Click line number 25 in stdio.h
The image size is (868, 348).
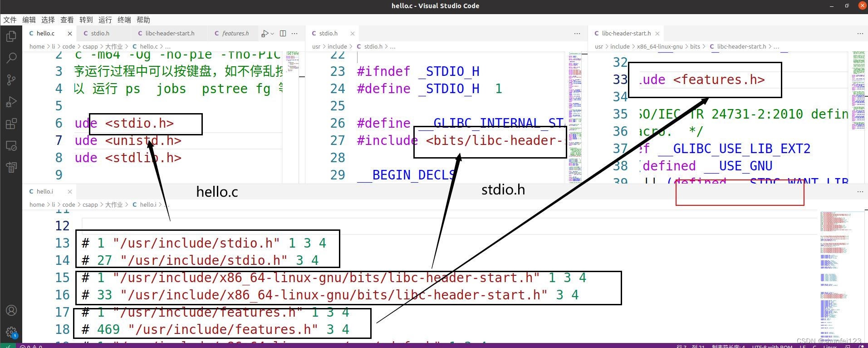tap(338, 106)
